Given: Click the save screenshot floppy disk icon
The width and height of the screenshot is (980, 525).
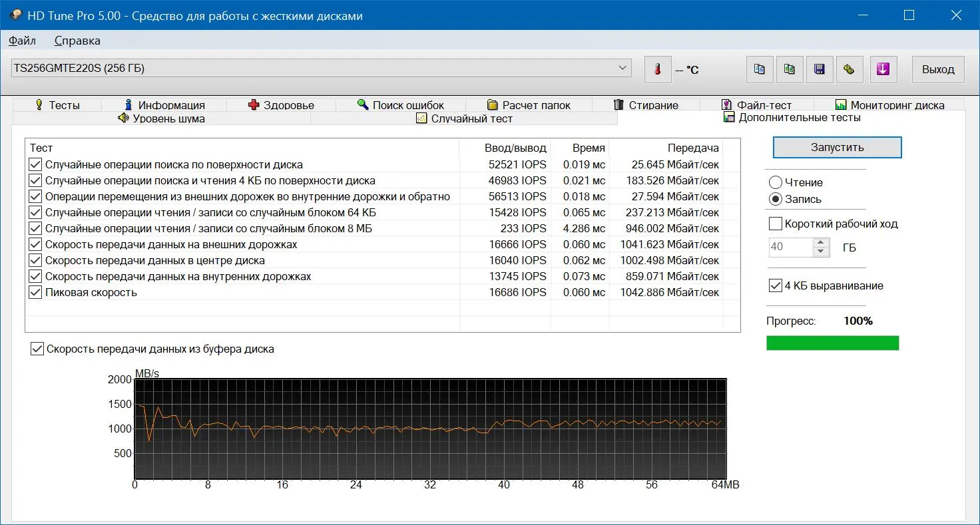Looking at the screenshot, I should coord(820,69).
